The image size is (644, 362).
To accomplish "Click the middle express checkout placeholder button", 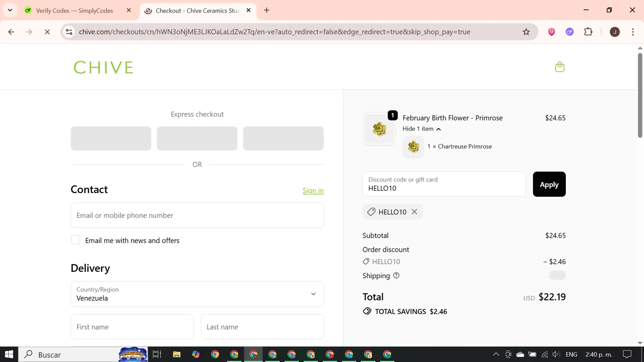I will click(x=197, y=139).
